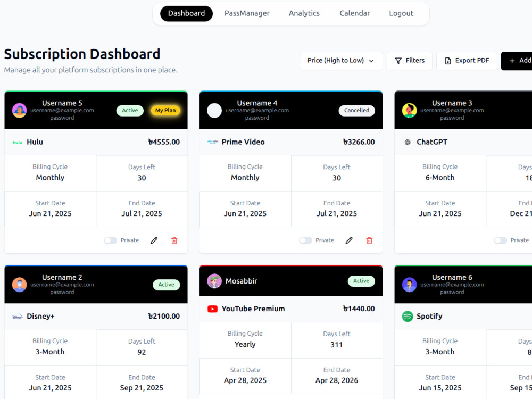Click the YouTube Premium price ৳1440.00
Image resolution: width=532 pixels, height=399 pixels.
tap(359, 309)
